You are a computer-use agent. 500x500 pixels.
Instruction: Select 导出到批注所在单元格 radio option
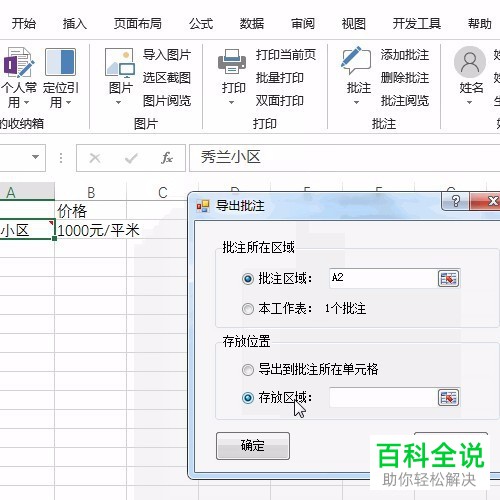pyautogui.click(x=248, y=370)
